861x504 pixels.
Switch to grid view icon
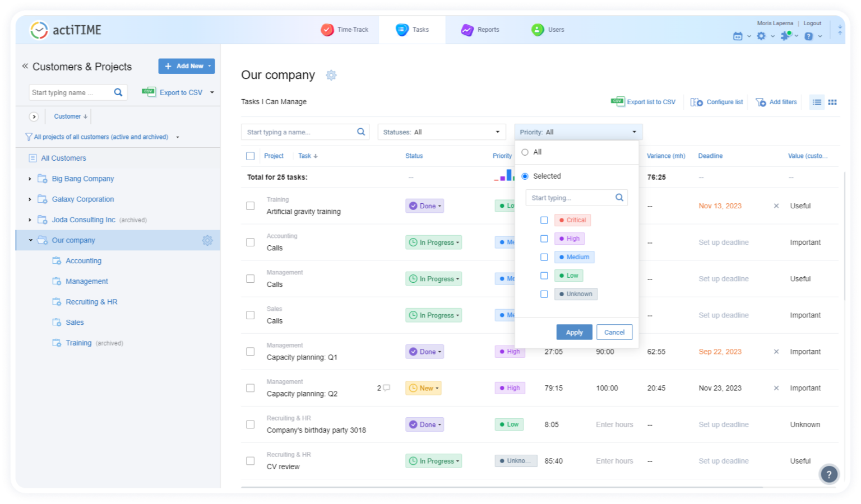tap(832, 102)
